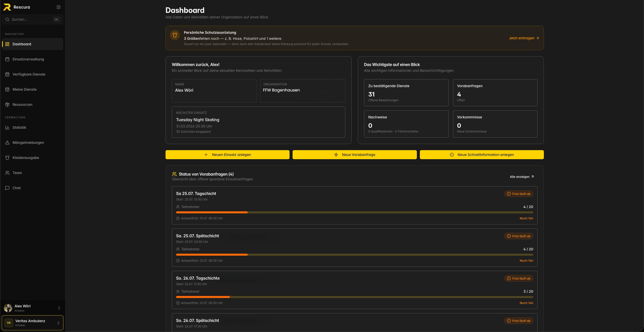
Task: Click the Frist läuft ab badge on Sa 25.07. Tagschicht
Action: point(518,194)
